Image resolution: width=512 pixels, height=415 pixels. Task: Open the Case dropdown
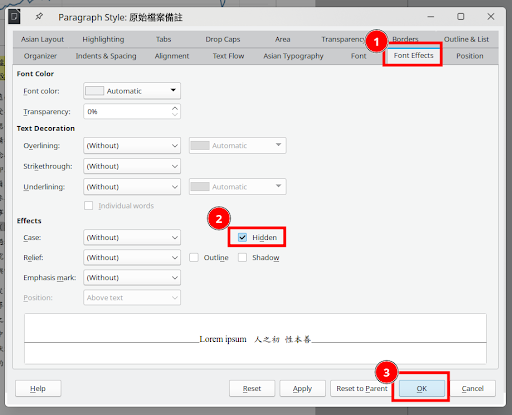[132, 237]
